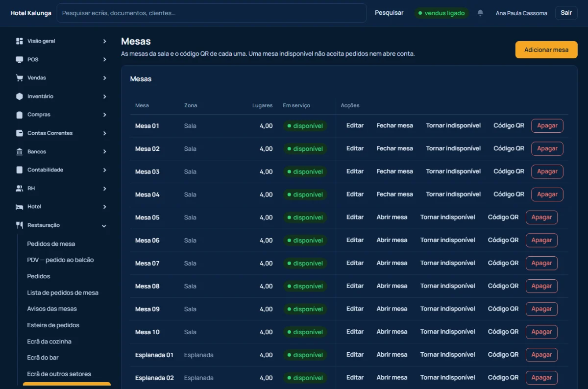588x389 pixels.
Task: Expand the Visão geral menu chevron
Action: 104,41
